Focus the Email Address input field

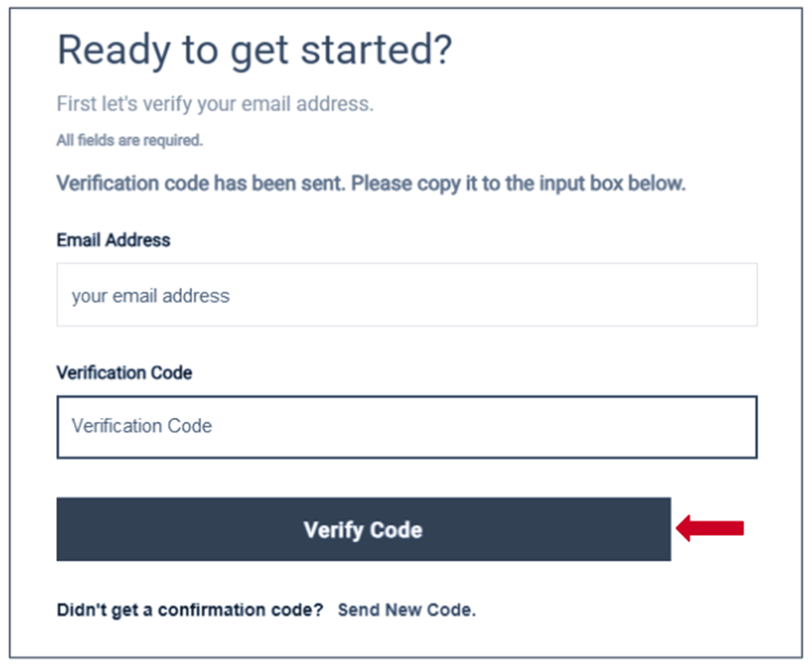point(407,295)
